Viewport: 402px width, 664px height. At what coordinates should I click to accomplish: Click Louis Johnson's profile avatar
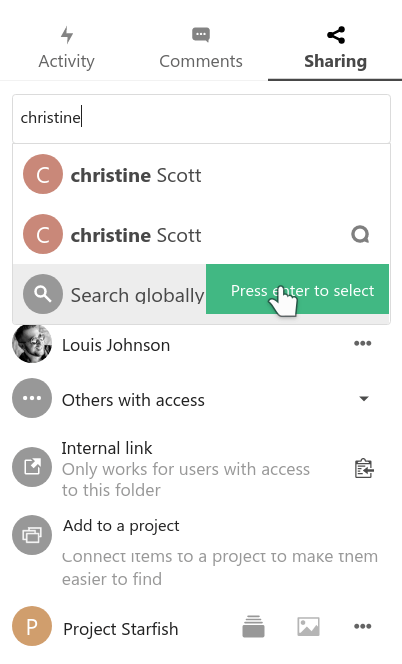pyautogui.click(x=32, y=343)
